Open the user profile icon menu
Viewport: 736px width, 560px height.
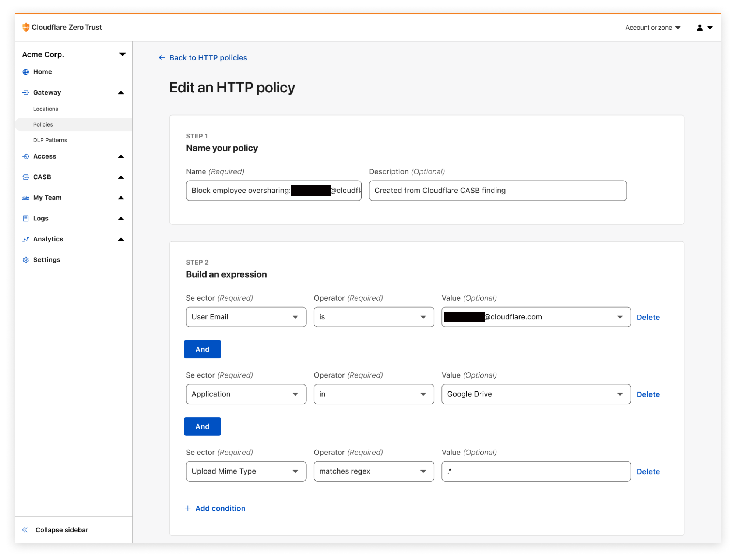coord(704,28)
